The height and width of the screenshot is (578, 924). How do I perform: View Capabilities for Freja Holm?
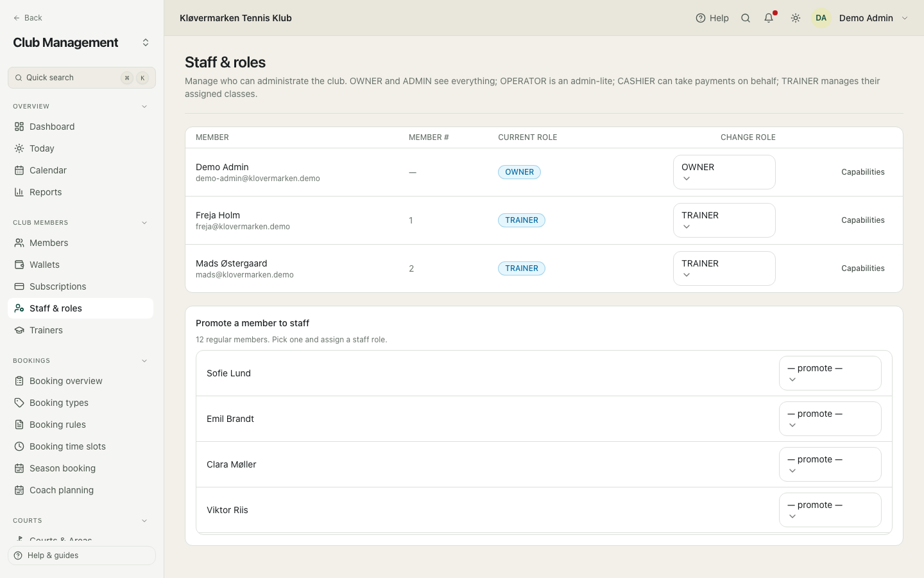863,220
